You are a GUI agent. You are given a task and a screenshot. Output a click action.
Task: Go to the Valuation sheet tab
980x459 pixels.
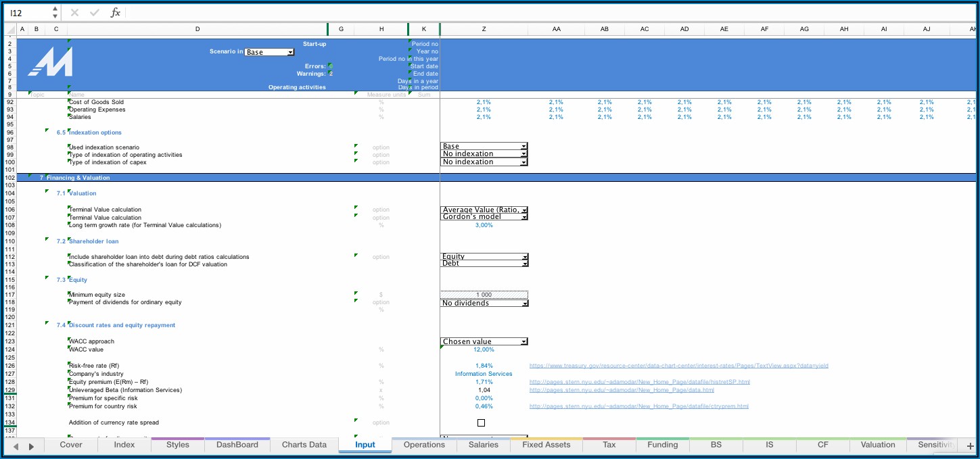pyautogui.click(x=878, y=445)
